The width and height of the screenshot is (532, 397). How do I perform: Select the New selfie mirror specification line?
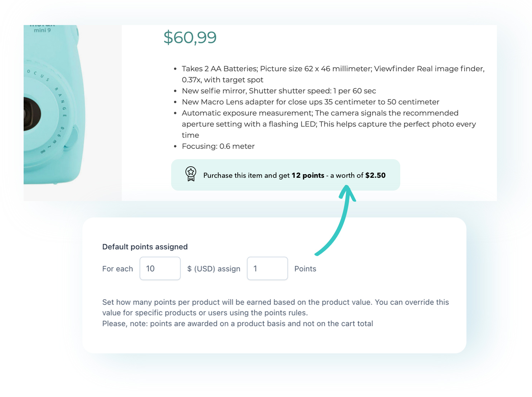tap(279, 91)
